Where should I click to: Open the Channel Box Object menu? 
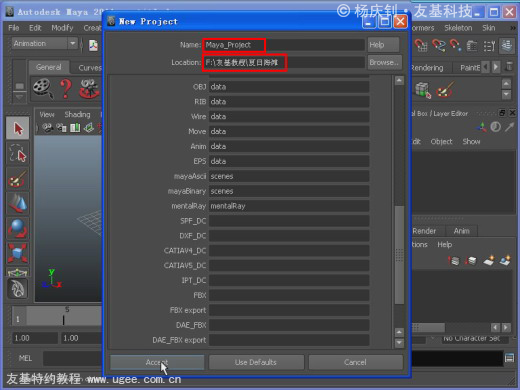pyautogui.click(x=441, y=141)
